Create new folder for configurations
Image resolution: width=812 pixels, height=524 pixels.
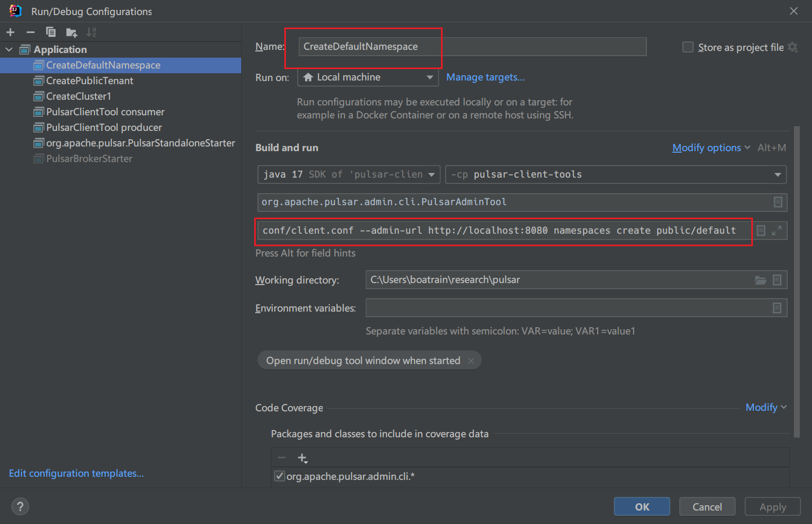pos(72,33)
